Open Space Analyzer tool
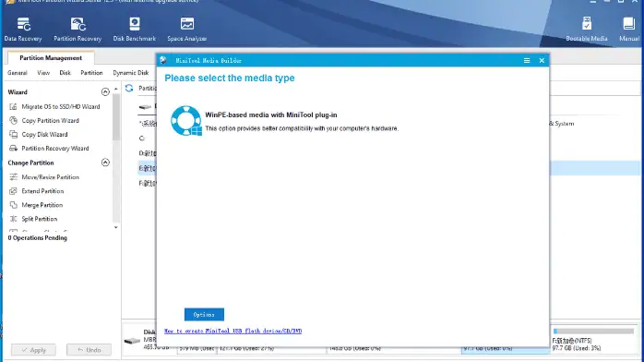The height and width of the screenshot is (362, 644). pos(187,29)
